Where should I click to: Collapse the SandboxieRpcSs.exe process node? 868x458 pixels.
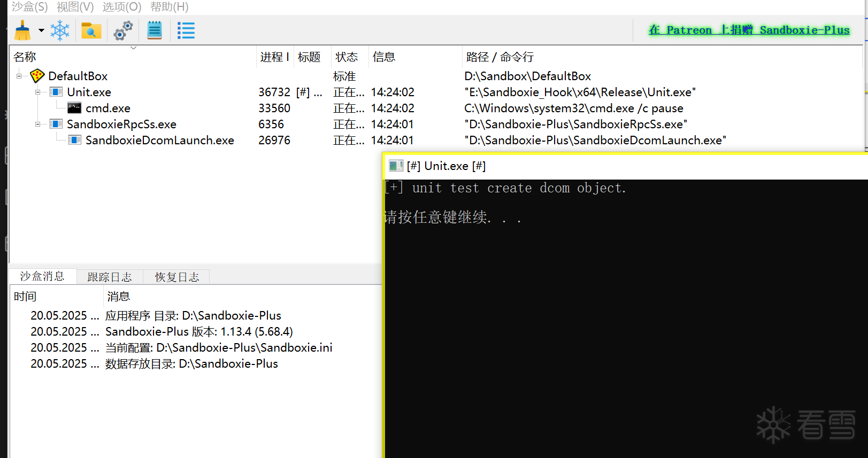[x=38, y=125]
